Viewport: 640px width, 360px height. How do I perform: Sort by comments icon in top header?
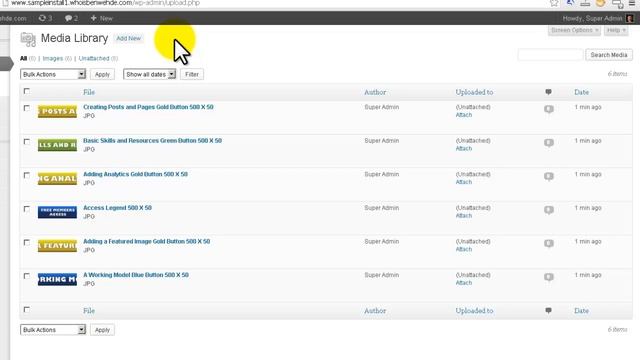[x=548, y=92]
